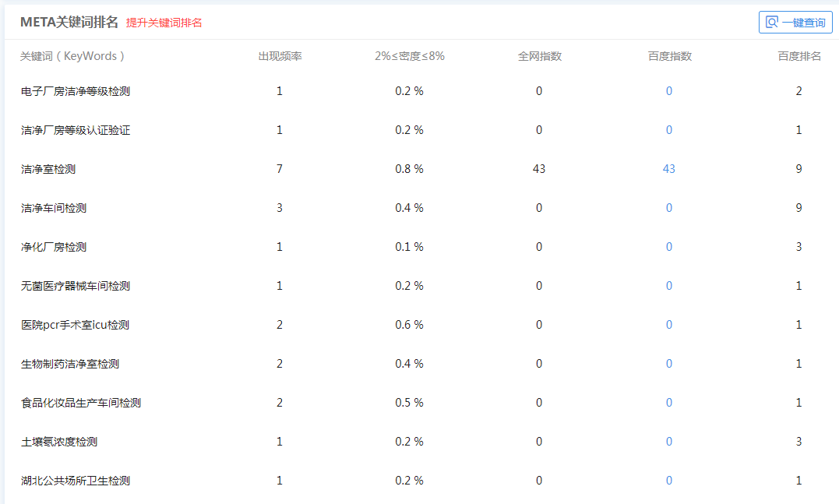Select keyword 食品化妆品生产车间检测
This screenshot has height=504, width=839.
pos(81,403)
